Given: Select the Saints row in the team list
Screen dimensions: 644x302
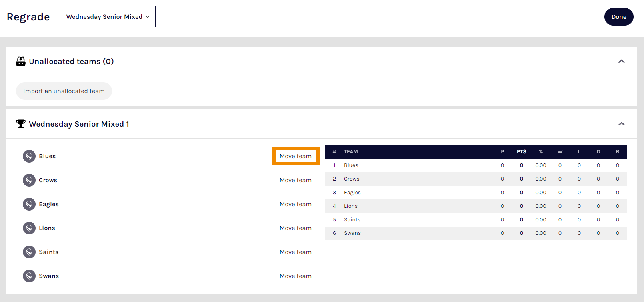Looking at the screenshot, I should click(167, 252).
